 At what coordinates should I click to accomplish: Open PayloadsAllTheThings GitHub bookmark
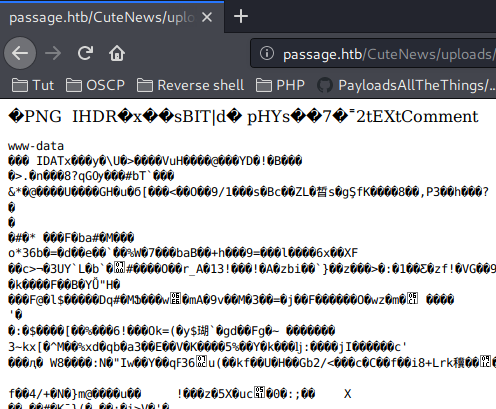406,85
